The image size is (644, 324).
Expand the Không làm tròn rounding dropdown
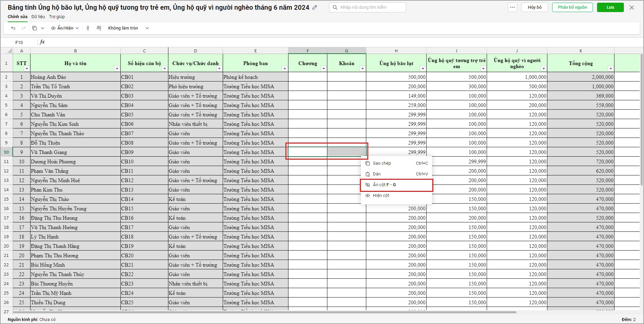147,28
